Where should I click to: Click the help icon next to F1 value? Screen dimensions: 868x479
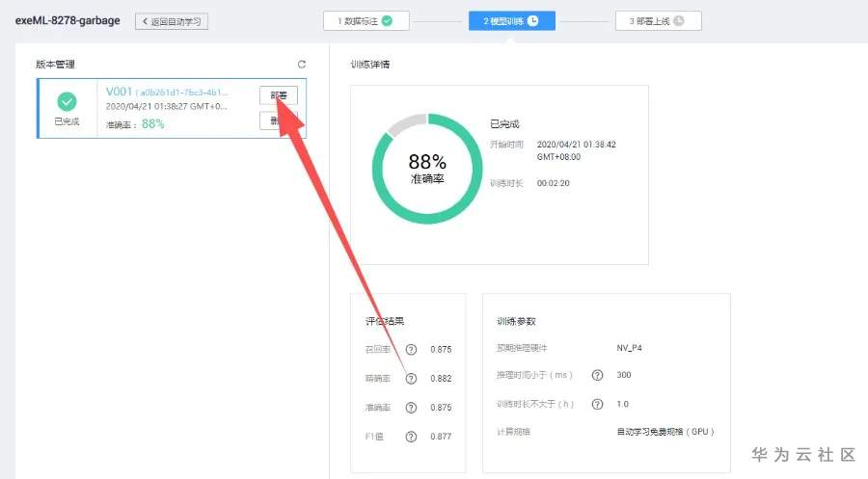(411, 437)
